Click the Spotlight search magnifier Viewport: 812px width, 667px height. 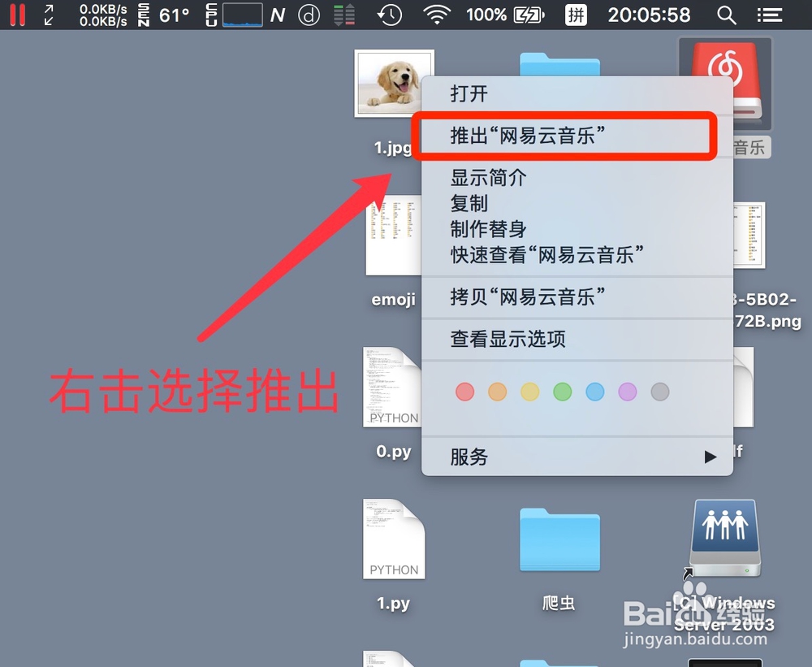727,15
